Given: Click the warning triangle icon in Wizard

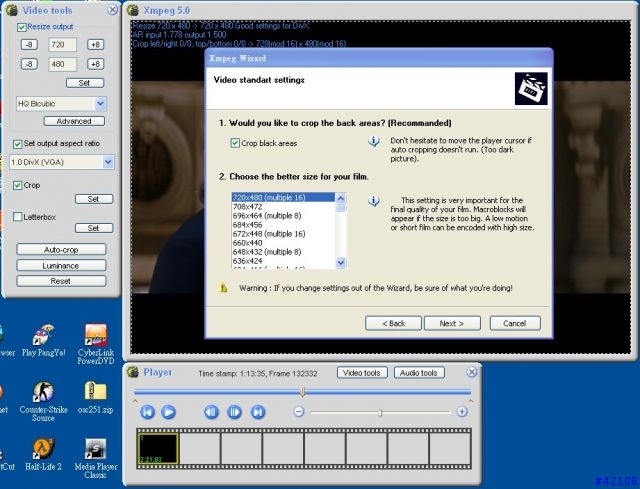Looking at the screenshot, I should pos(223,288).
